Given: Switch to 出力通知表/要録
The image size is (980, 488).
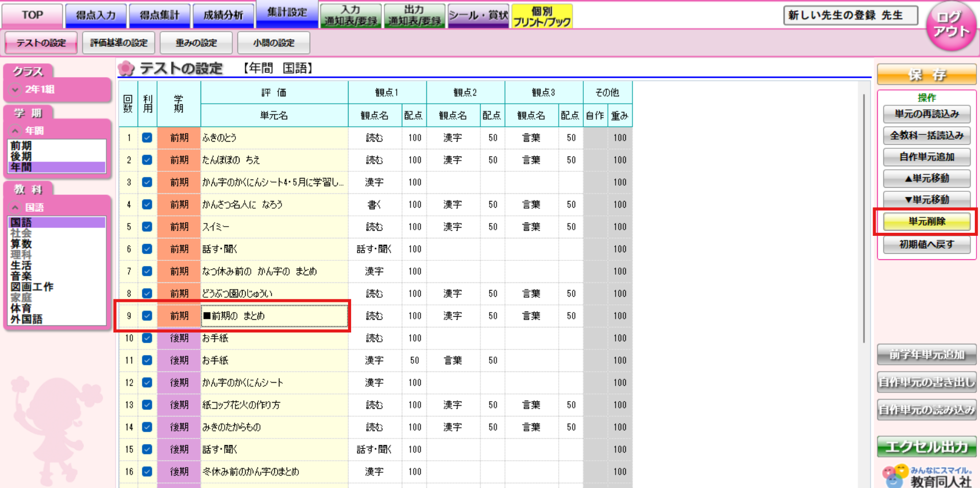Looking at the screenshot, I should click(415, 15).
